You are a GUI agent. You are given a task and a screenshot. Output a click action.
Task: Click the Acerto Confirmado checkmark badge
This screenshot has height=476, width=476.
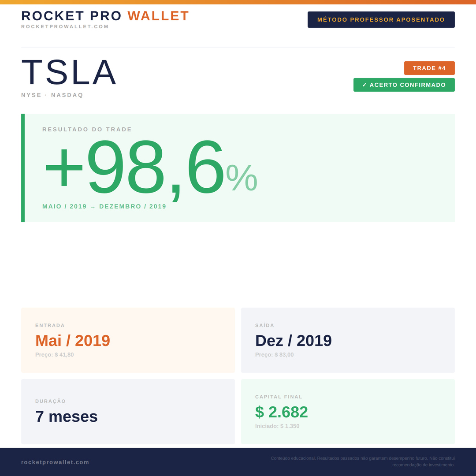click(404, 85)
